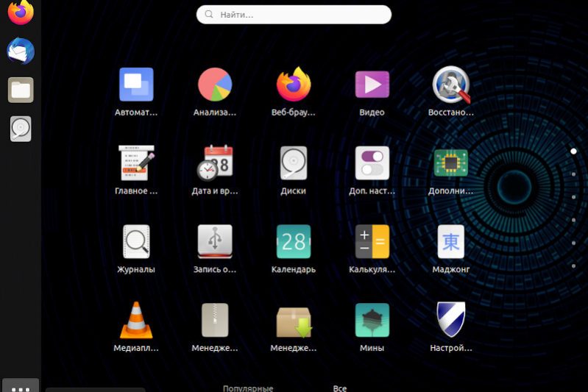
Task: Open the Disks utility
Action: 293,163
